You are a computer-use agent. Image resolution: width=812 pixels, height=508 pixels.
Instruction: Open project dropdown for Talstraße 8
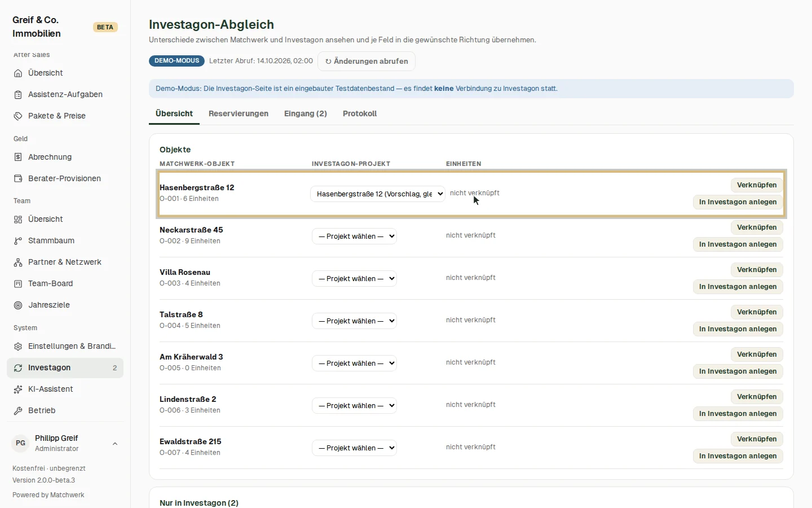pyautogui.click(x=354, y=321)
